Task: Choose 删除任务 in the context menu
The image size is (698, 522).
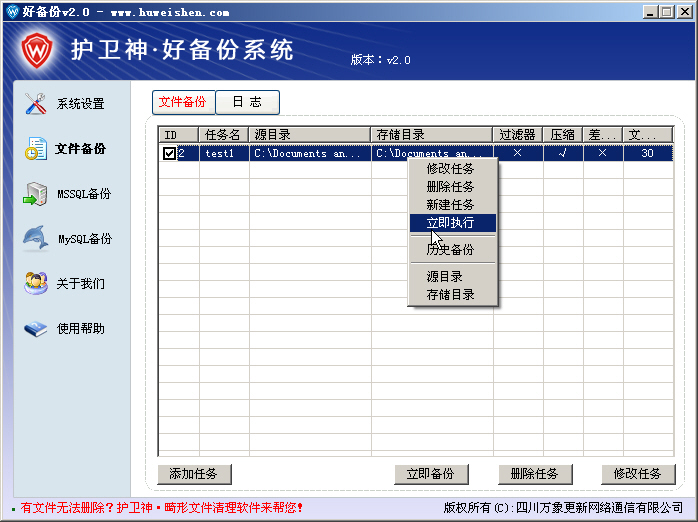Action: 453,187
